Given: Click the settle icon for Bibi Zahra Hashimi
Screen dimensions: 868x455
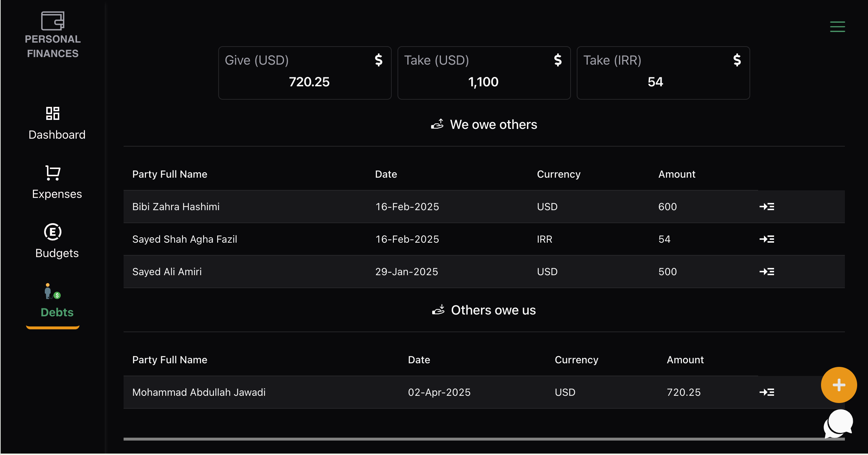Looking at the screenshot, I should click(x=767, y=207).
